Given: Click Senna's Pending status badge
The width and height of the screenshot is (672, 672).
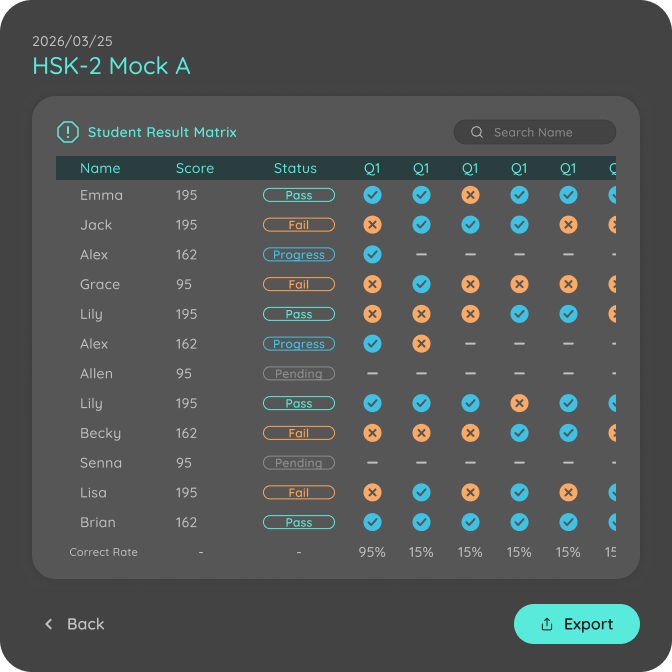Looking at the screenshot, I should tap(299, 463).
